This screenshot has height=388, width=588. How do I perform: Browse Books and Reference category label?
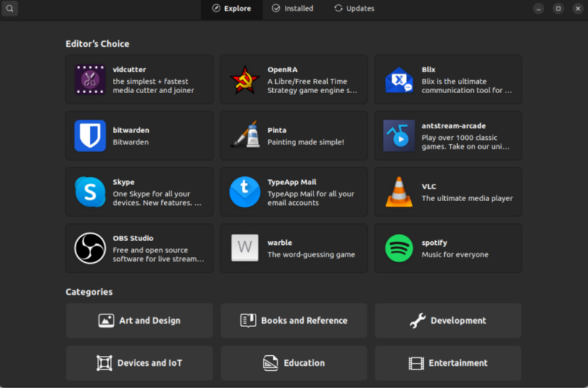click(x=304, y=321)
